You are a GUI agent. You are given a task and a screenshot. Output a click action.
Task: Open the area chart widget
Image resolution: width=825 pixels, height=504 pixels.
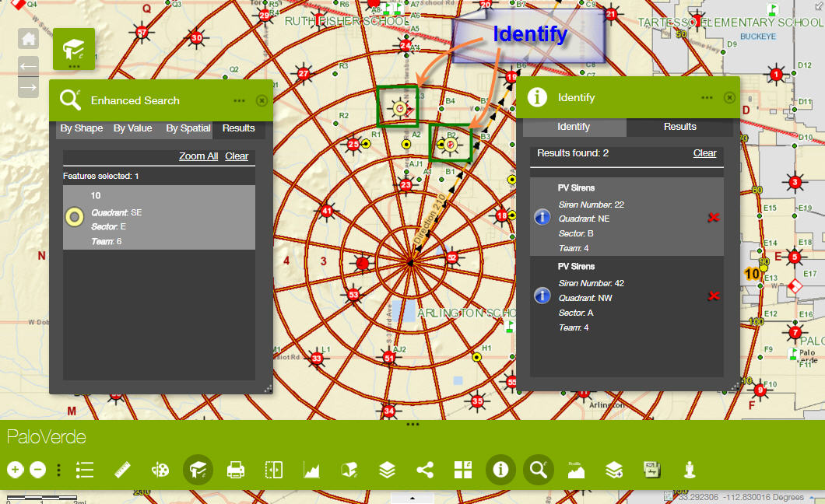point(311,469)
